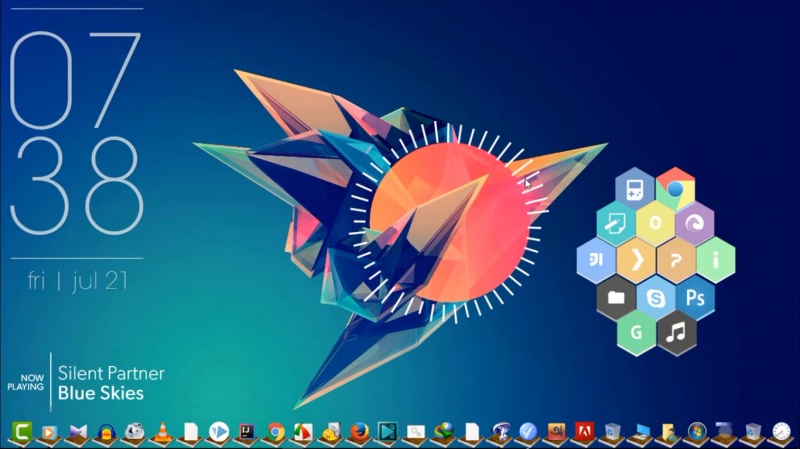The height and width of the screenshot is (449, 800).
Task: Open the green info hexagon tile
Action: pyautogui.click(x=716, y=260)
